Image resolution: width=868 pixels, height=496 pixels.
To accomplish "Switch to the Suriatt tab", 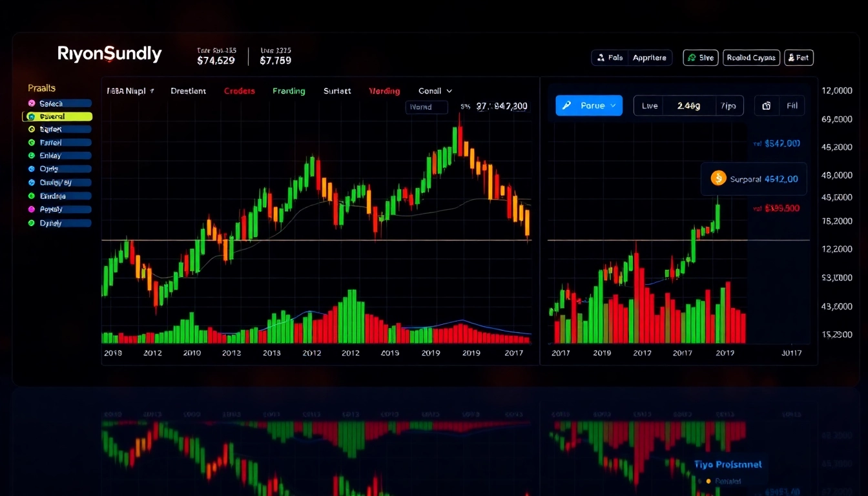I will (337, 91).
